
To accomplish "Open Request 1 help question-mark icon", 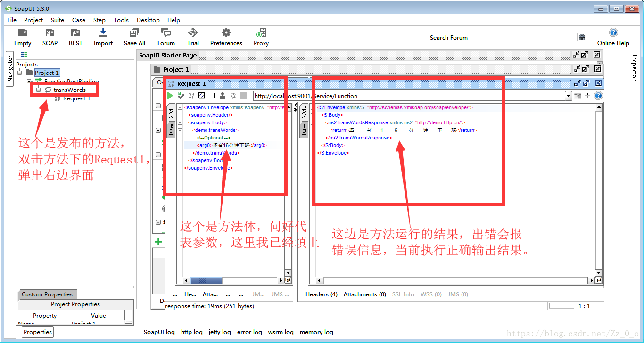I will click(x=598, y=96).
